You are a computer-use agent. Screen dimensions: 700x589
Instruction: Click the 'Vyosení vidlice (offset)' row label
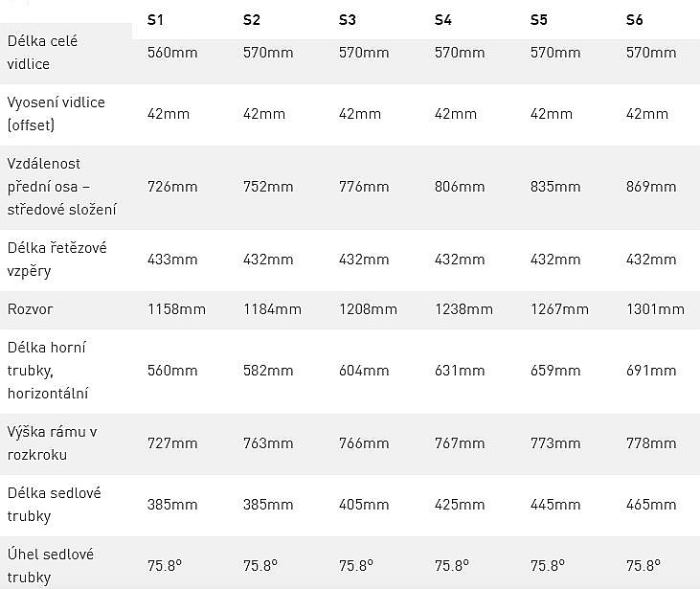coord(56,114)
